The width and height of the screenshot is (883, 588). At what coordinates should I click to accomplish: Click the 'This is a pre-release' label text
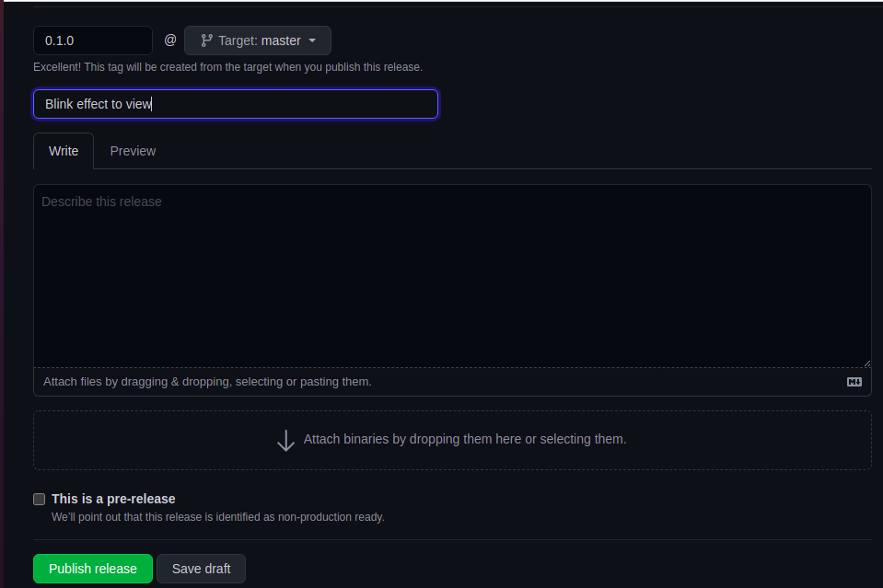click(x=113, y=499)
